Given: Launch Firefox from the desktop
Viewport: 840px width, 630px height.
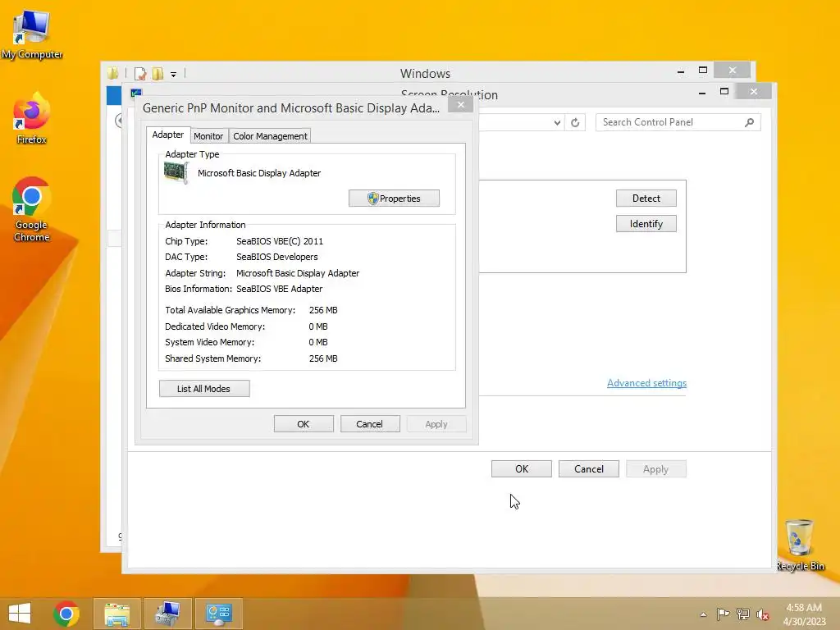Looking at the screenshot, I should tap(31, 119).
